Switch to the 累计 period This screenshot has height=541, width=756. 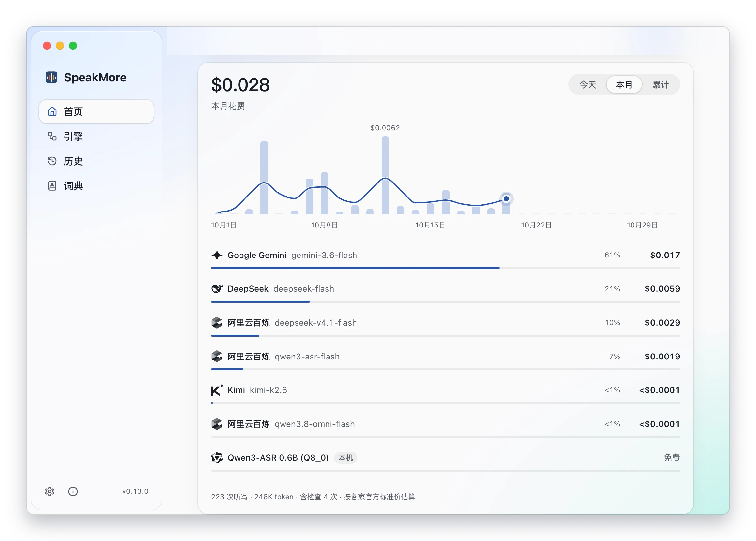(x=661, y=85)
